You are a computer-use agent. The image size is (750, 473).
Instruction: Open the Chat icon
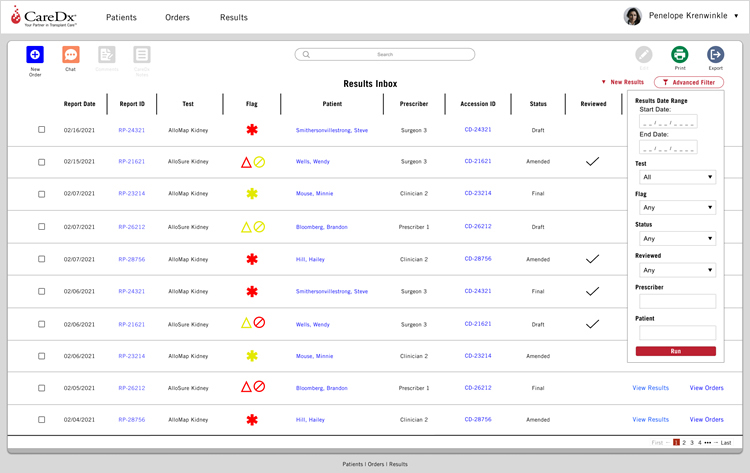coord(71,55)
